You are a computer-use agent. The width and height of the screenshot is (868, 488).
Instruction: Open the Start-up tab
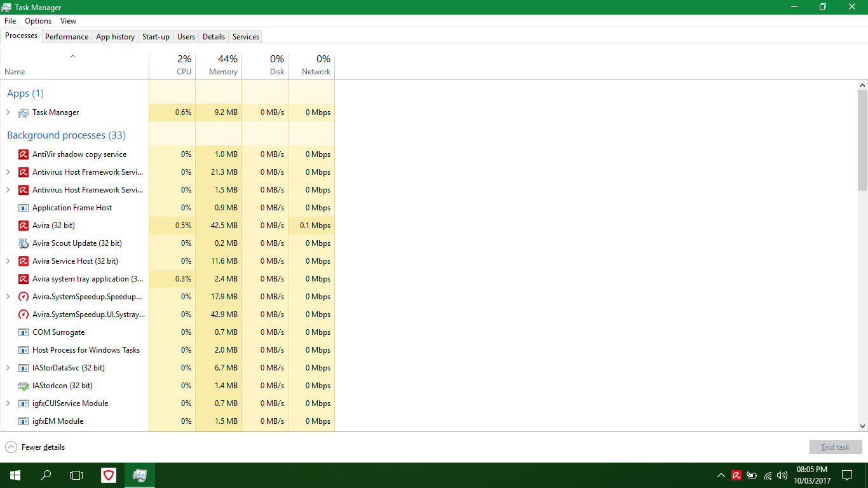click(156, 36)
